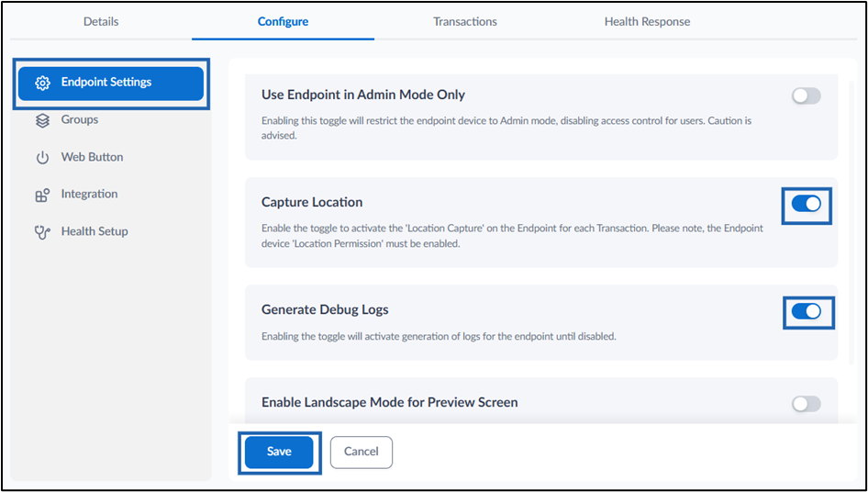Screen dimensions: 868x492
Task: Save the endpoint settings
Action: 279,452
